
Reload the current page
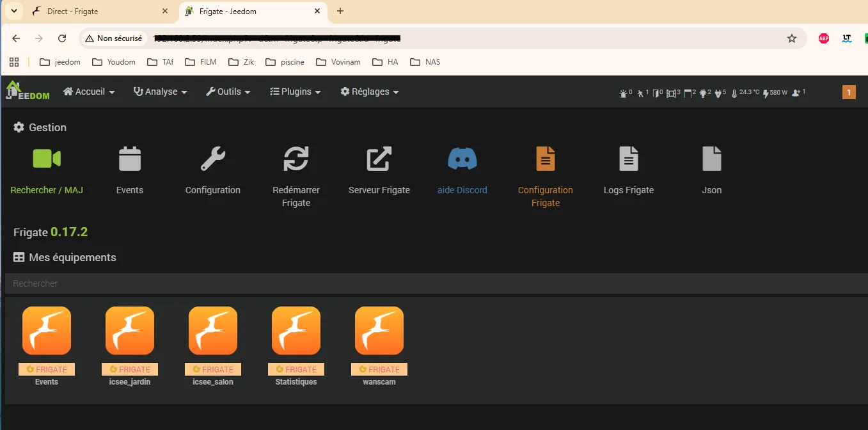[62, 38]
